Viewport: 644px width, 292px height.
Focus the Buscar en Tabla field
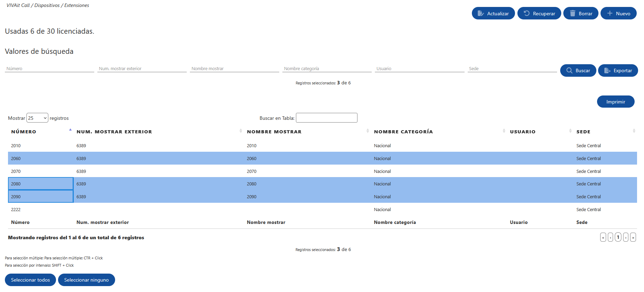tap(327, 118)
